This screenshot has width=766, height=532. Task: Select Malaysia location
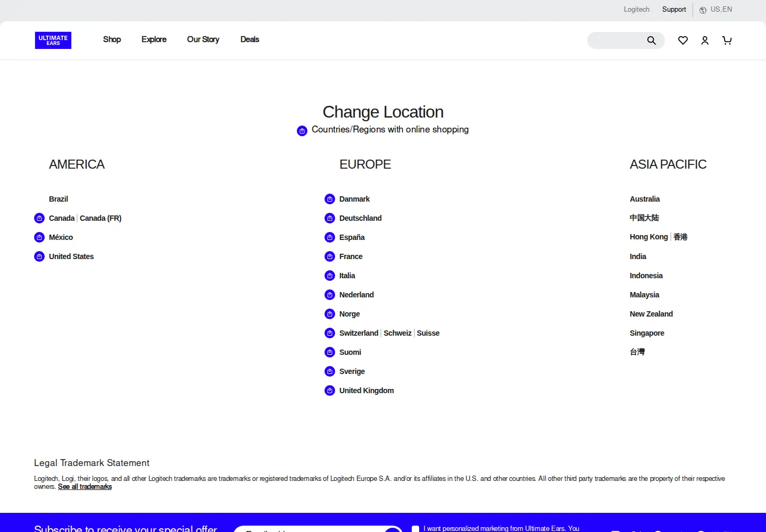pyautogui.click(x=644, y=295)
